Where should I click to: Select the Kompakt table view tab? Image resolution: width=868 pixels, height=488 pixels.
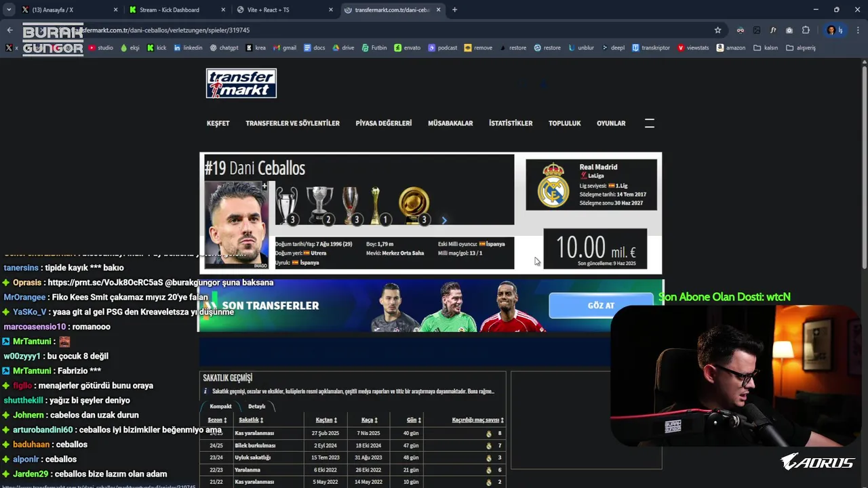point(221,406)
